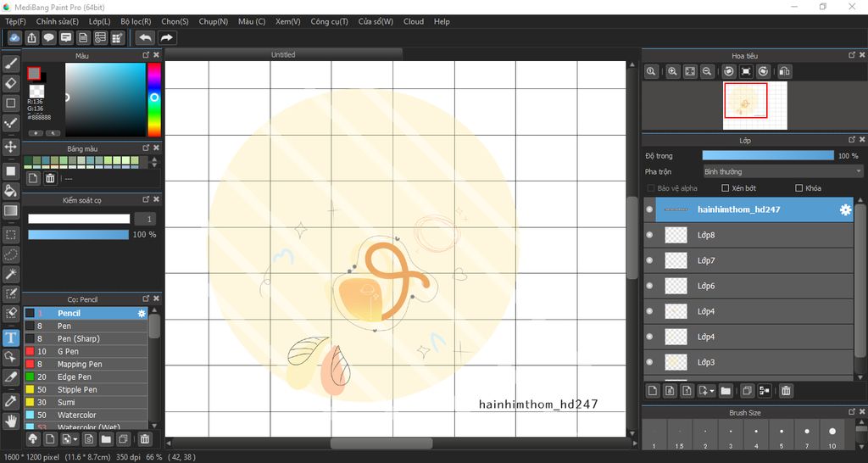Enable the Khóa checkbox

point(798,188)
